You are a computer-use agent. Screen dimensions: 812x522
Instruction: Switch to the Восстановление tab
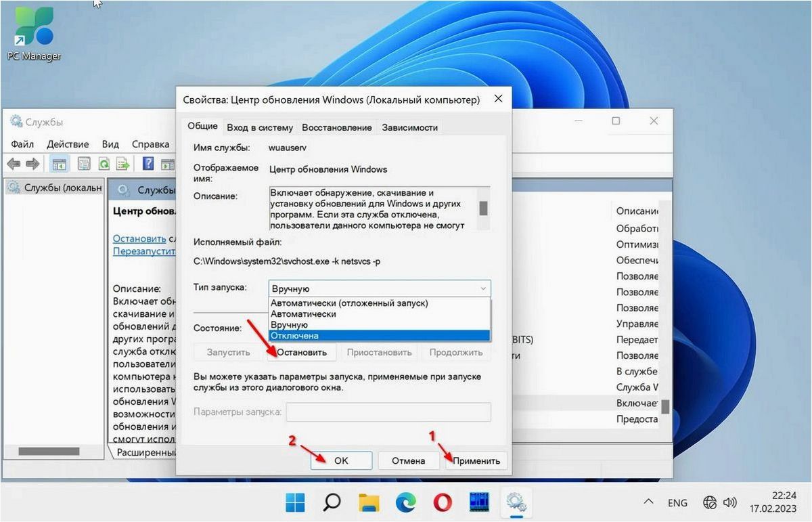click(x=337, y=127)
